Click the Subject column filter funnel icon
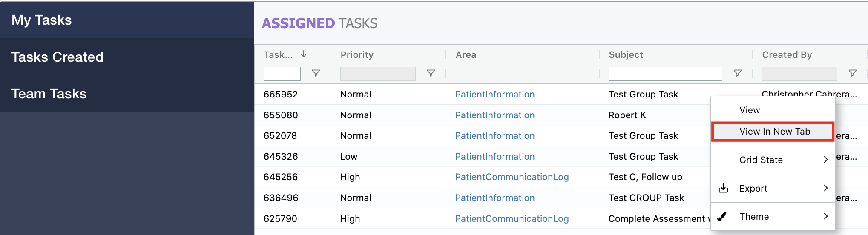Screen dimensions: 868x235 tap(738, 73)
